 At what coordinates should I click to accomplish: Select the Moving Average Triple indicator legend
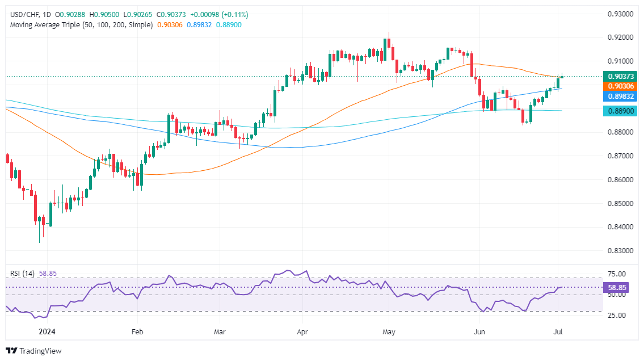pyautogui.click(x=81, y=25)
